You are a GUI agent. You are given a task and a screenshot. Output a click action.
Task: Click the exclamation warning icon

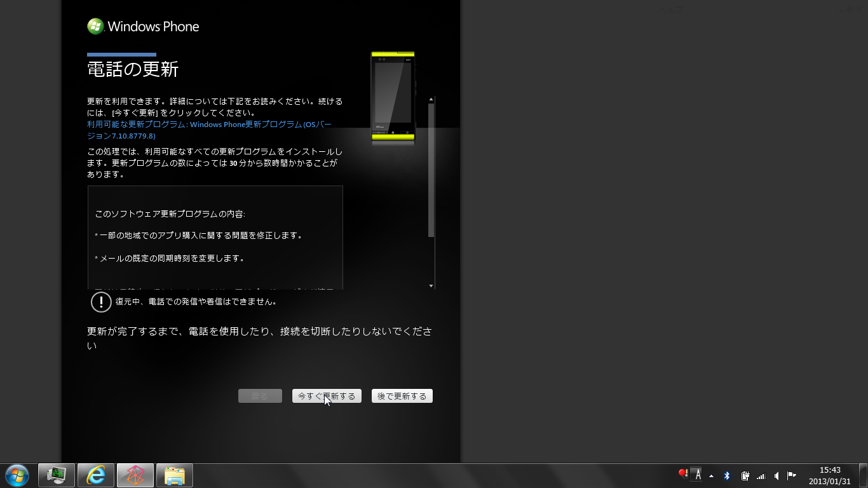click(101, 302)
